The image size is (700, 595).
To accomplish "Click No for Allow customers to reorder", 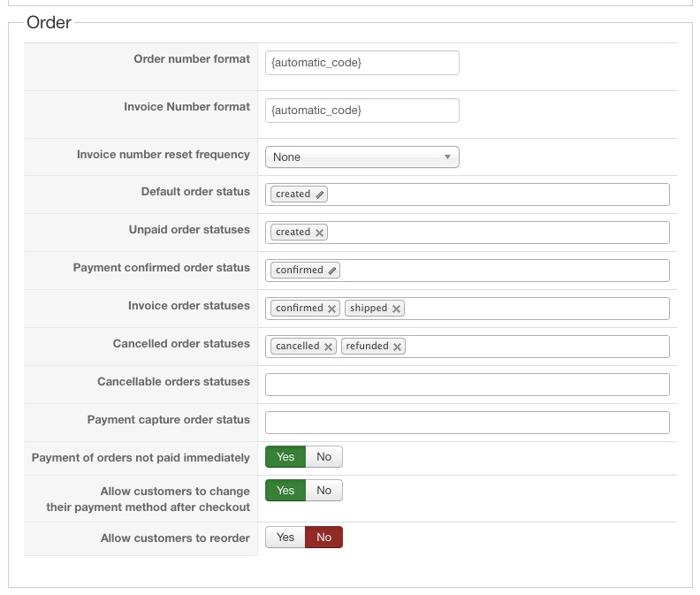I will [324, 538].
